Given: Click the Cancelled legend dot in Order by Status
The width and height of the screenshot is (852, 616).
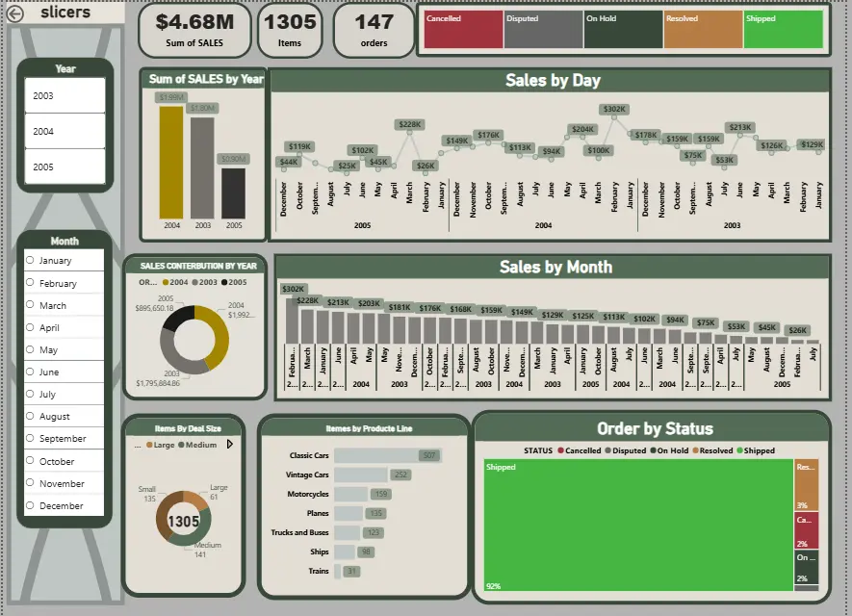Looking at the screenshot, I should (x=559, y=450).
